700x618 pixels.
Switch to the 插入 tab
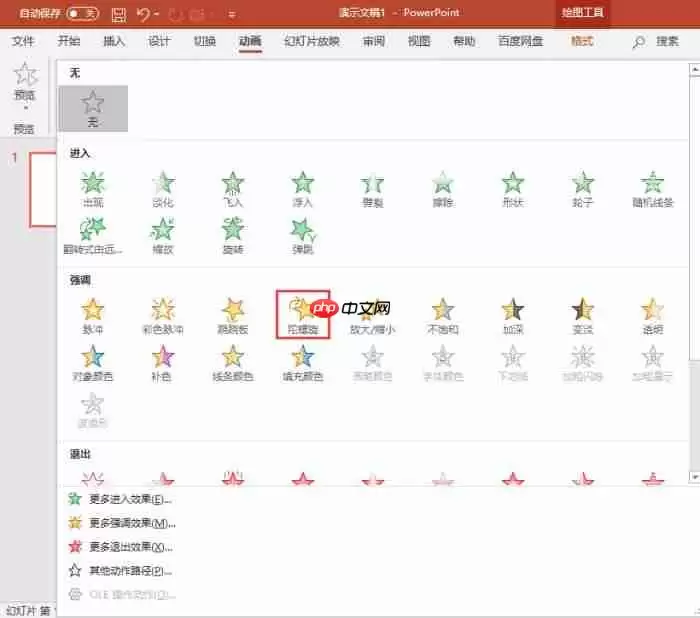(x=114, y=42)
